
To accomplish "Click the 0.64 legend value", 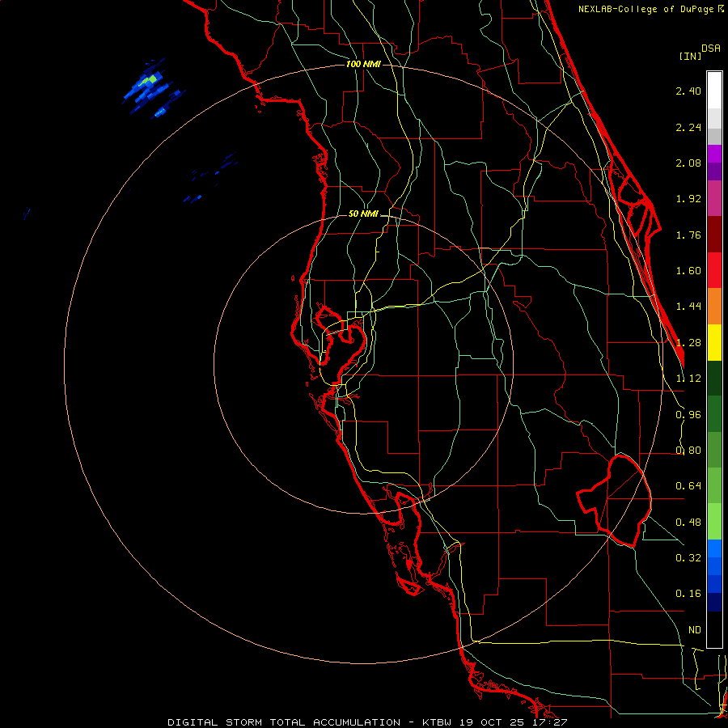I will pos(688,486).
